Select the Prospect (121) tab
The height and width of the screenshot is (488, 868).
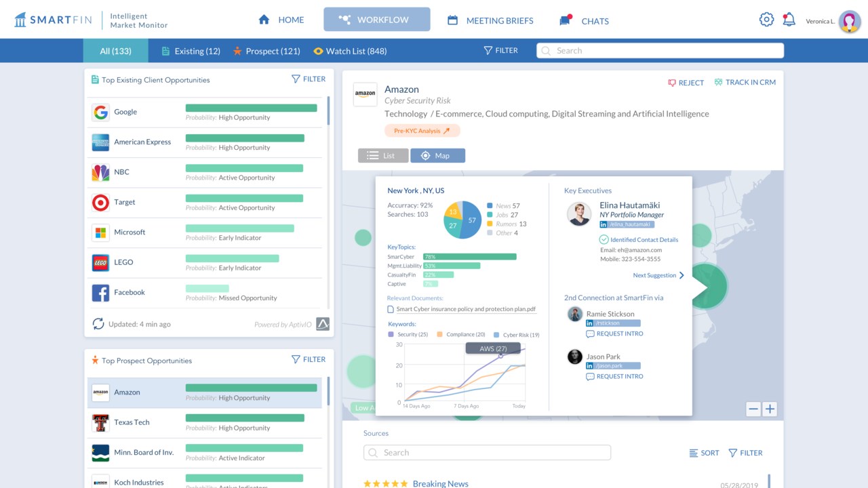click(267, 51)
